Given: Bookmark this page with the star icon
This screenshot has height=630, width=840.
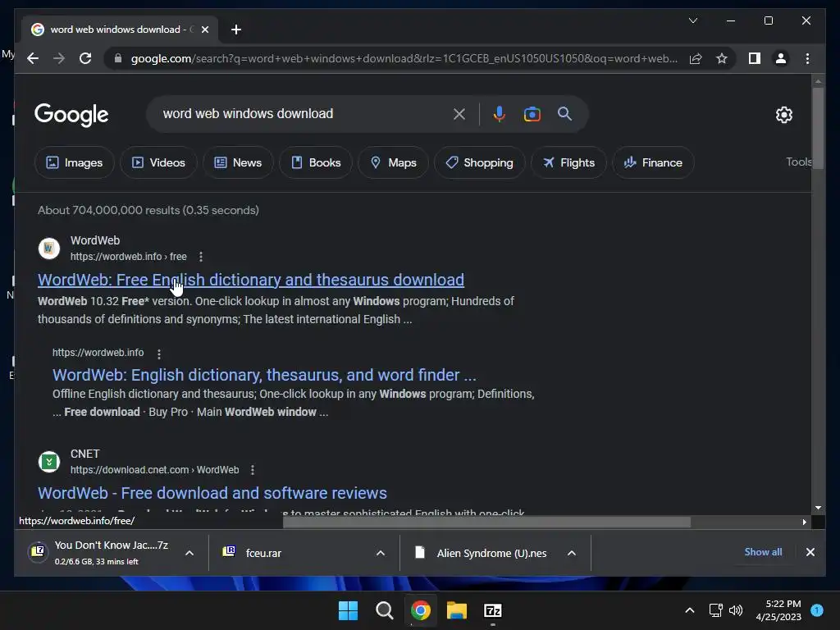Looking at the screenshot, I should [722, 58].
